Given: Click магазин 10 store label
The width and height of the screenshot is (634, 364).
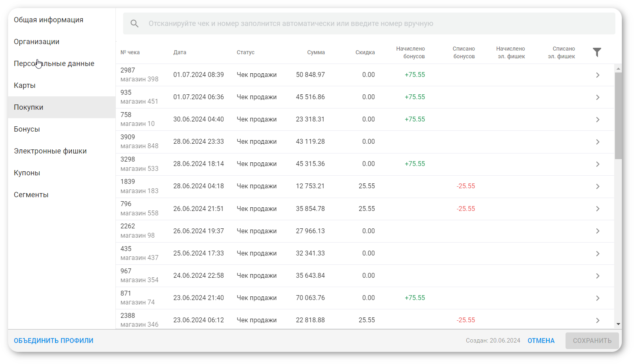Looking at the screenshot, I should point(137,124).
